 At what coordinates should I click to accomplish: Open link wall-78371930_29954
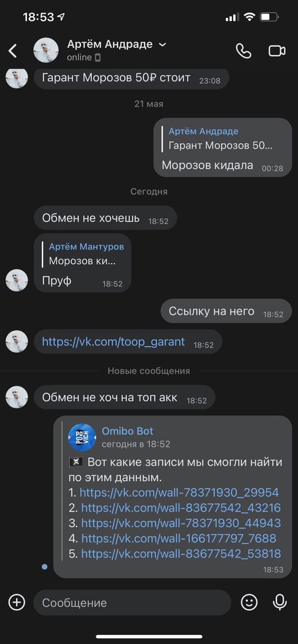tap(179, 493)
